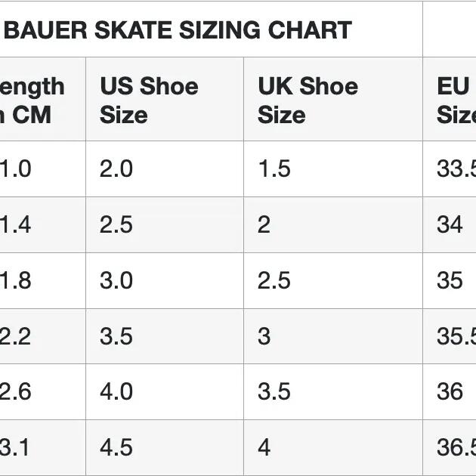Select the US Shoe Size column header
This screenshot has width=476, height=476.
(x=165, y=99)
